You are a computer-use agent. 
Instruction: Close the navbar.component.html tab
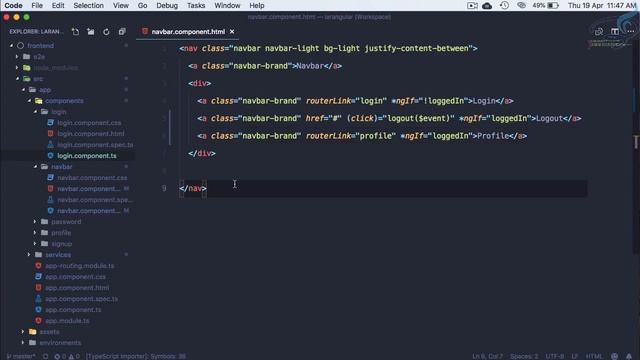click(232, 31)
